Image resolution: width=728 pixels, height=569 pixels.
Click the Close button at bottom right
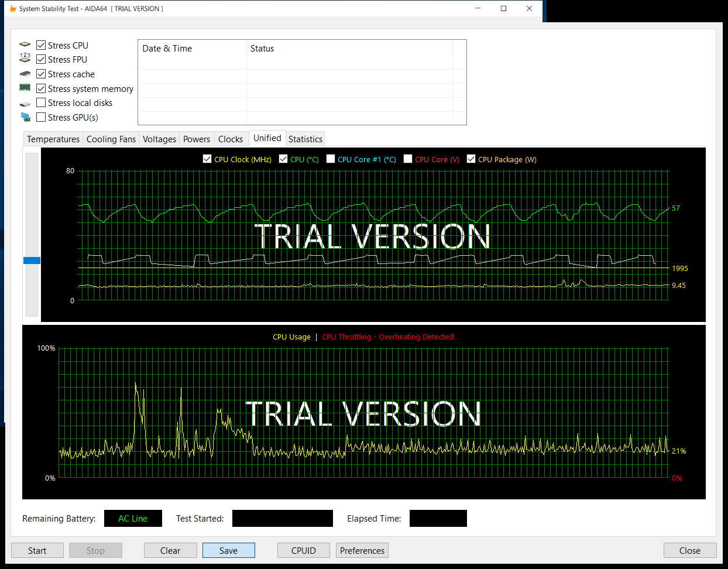click(x=690, y=550)
